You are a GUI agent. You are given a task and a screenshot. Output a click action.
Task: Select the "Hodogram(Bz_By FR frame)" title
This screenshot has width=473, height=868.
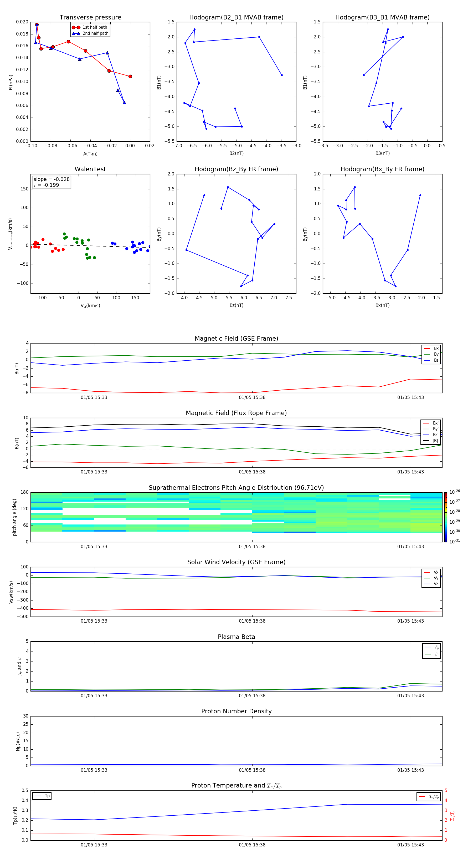(236, 169)
